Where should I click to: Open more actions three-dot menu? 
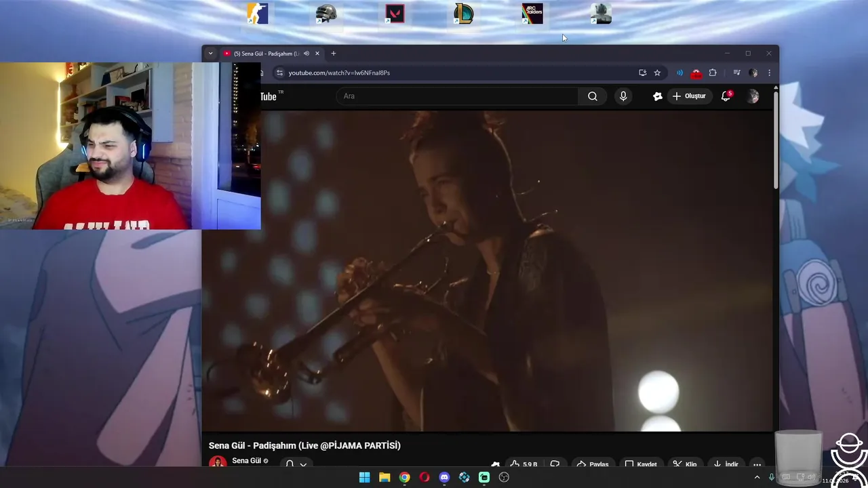(x=757, y=464)
